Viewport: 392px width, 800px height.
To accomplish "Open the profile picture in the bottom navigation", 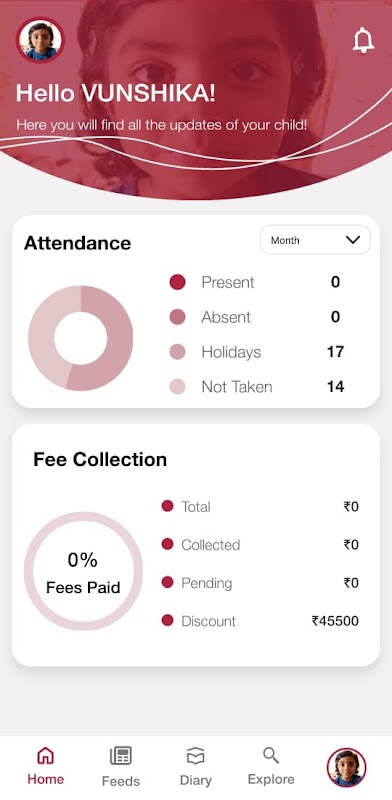I will point(346,767).
